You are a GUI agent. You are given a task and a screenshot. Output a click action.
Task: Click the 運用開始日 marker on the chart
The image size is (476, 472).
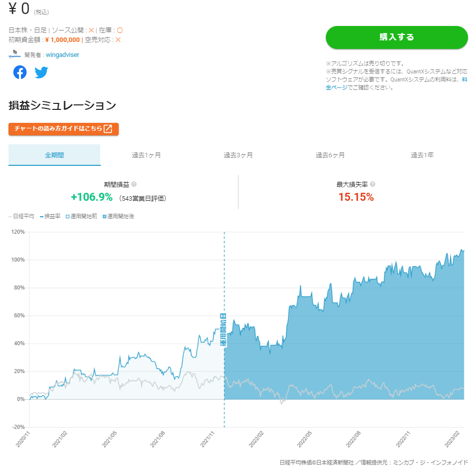(x=224, y=330)
